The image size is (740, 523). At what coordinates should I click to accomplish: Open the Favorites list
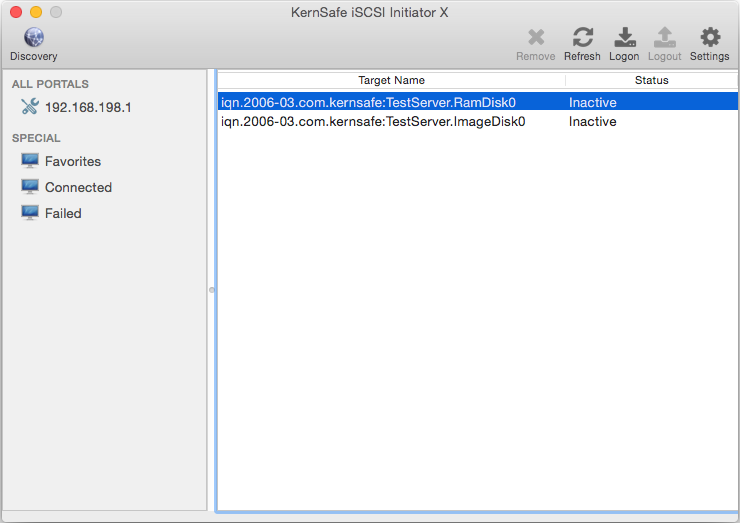click(73, 161)
